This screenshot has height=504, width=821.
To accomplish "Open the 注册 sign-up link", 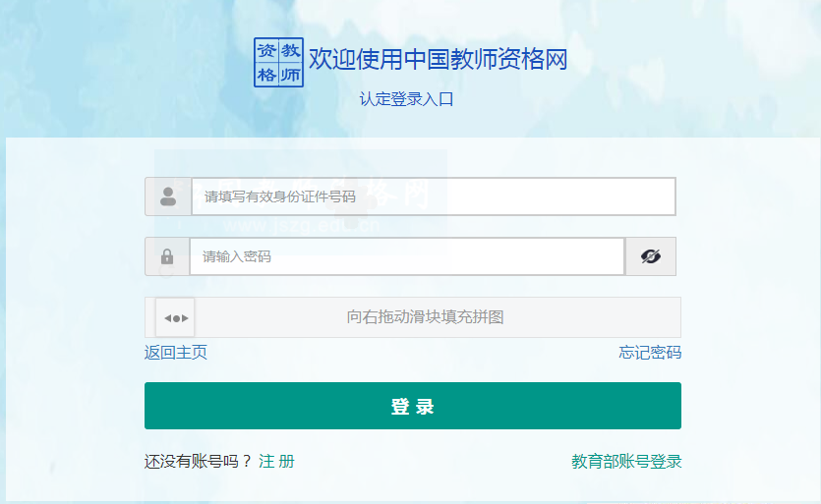I will (276, 461).
